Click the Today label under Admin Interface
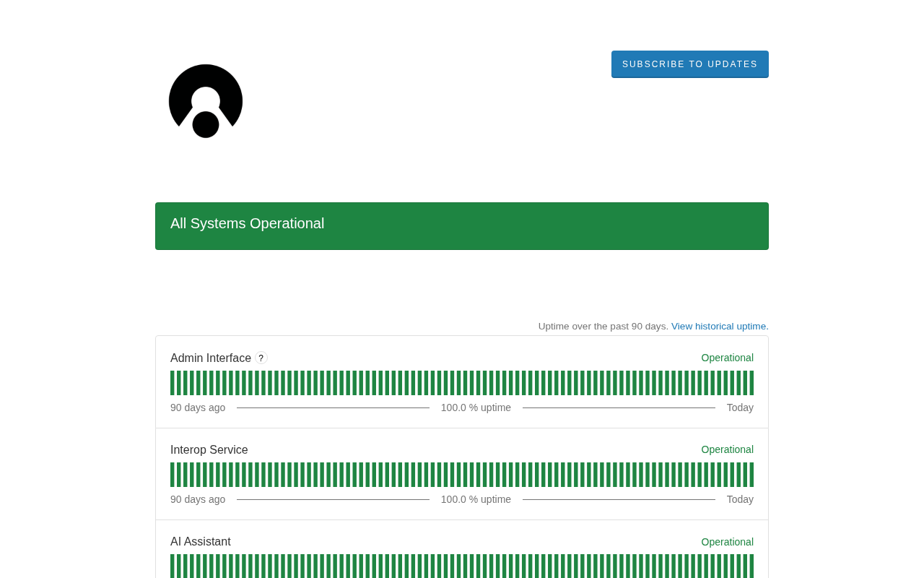Viewport: 924px width, 578px height. click(x=740, y=407)
